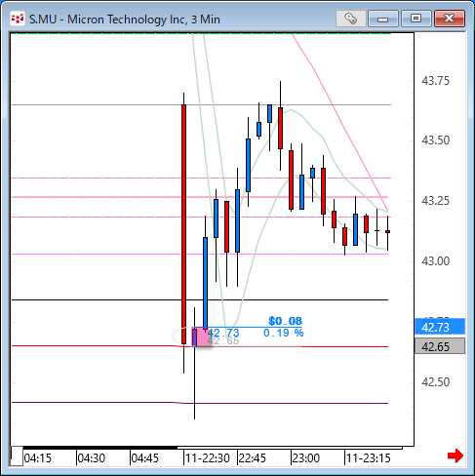Click the blue 42.73 price marker

(440, 327)
